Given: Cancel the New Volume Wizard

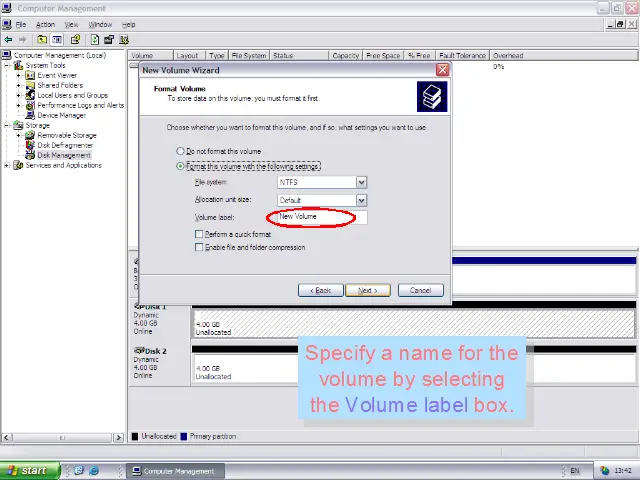Looking at the screenshot, I should [x=420, y=290].
